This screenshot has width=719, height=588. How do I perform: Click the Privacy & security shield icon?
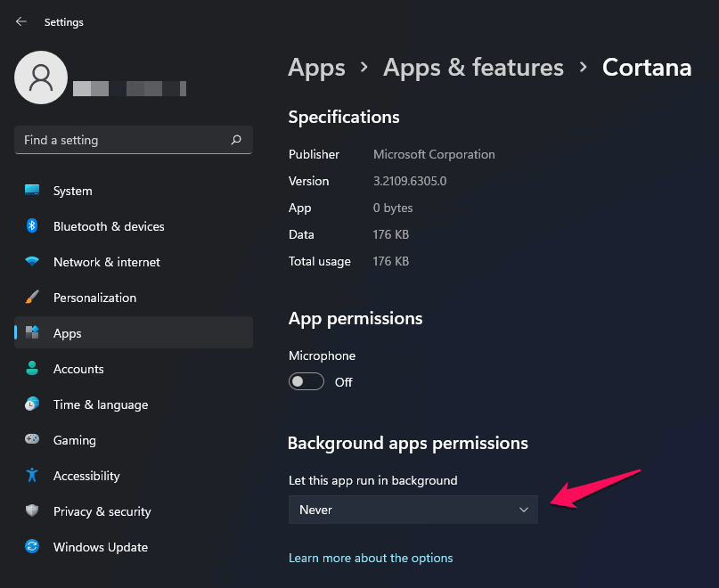(x=32, y=511)
